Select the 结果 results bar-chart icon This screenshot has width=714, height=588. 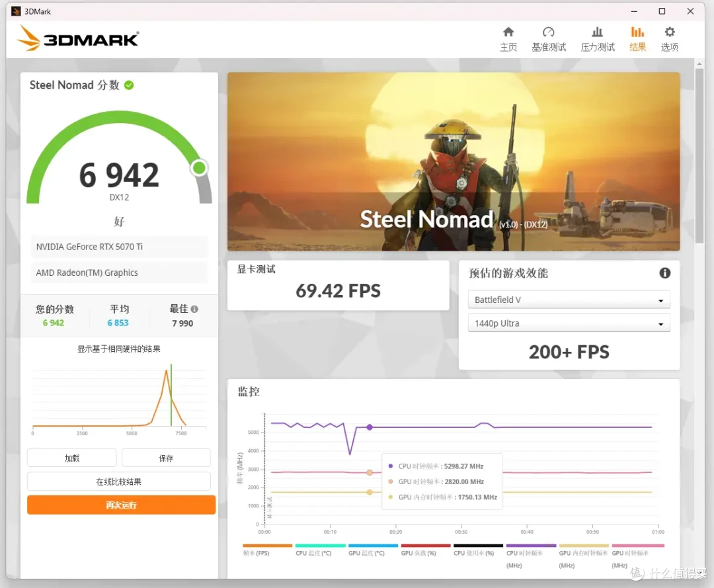tap(637, 32)
